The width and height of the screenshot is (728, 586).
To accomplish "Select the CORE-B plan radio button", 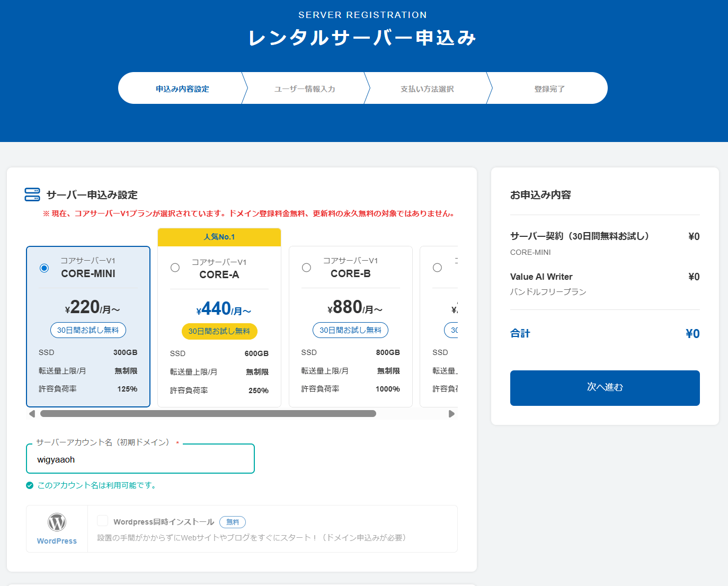I will (306, 268).
